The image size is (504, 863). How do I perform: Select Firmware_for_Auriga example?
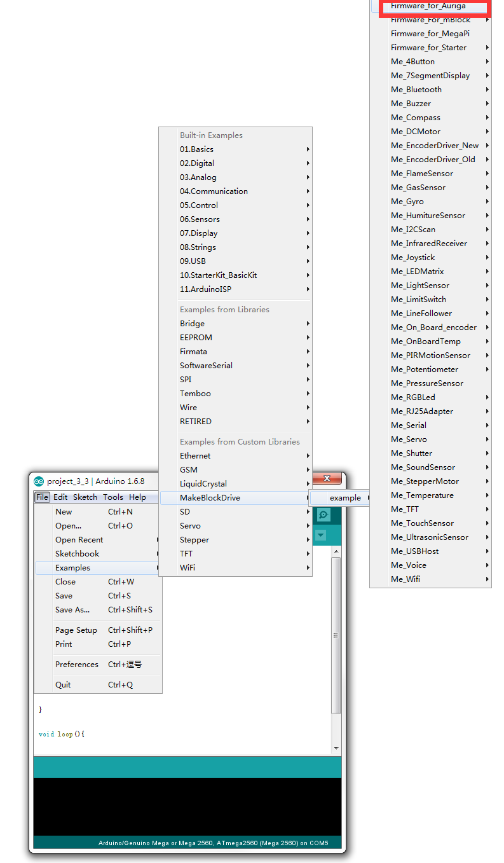point(428,6)
